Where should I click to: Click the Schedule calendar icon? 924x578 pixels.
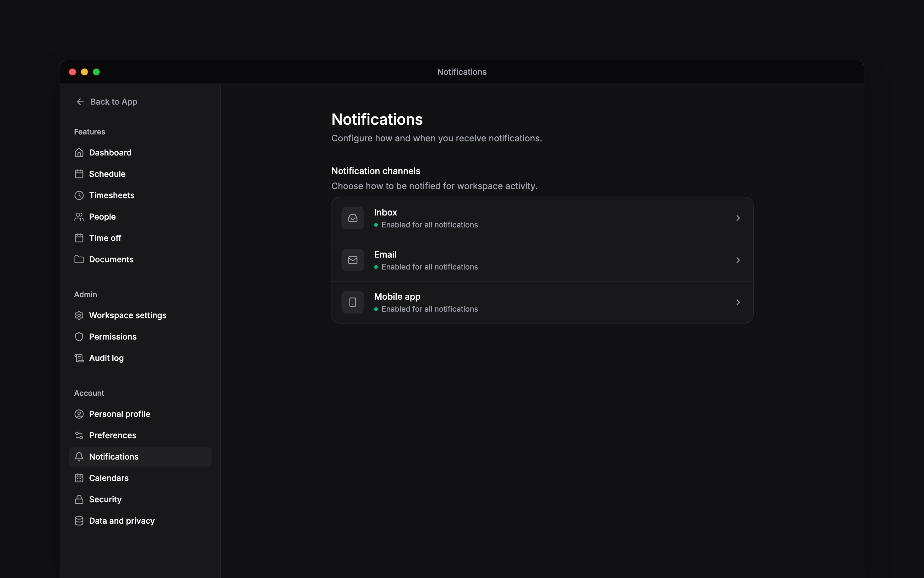pos(79,174)
